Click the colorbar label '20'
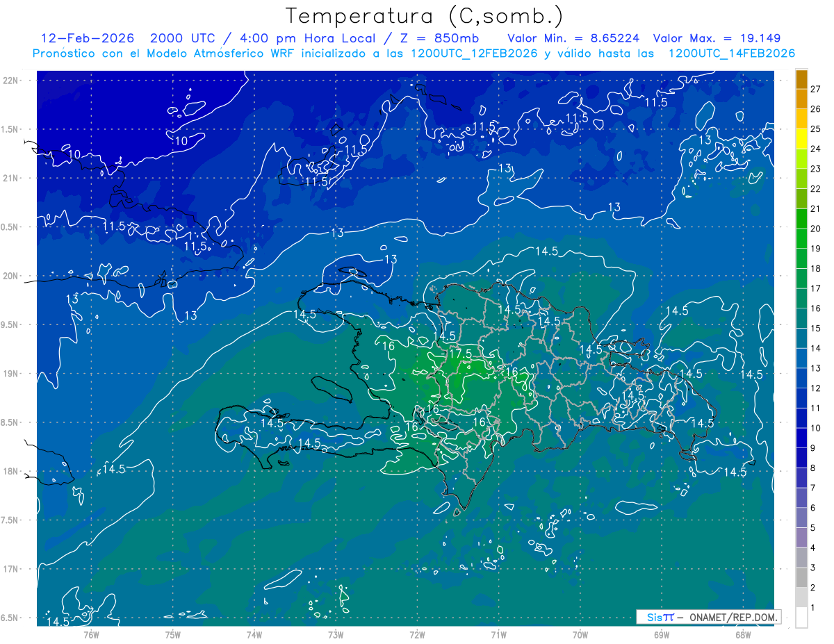Viewport: 834px width, 644px height. [815, 229]
